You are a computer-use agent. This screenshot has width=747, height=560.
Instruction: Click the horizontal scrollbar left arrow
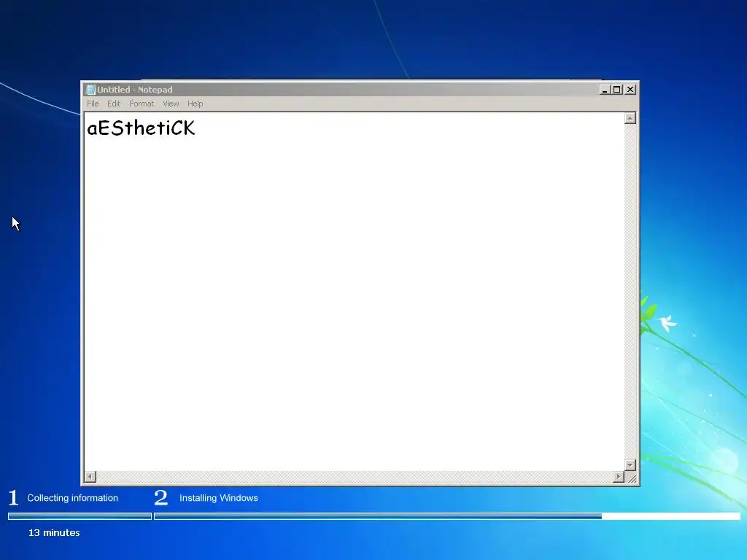(90, 476)
